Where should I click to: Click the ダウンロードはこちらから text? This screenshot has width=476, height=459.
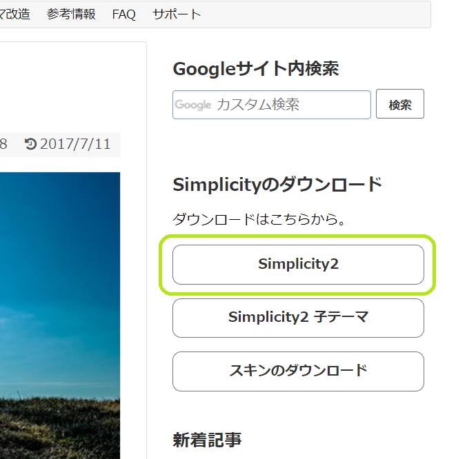pos(259,219)
